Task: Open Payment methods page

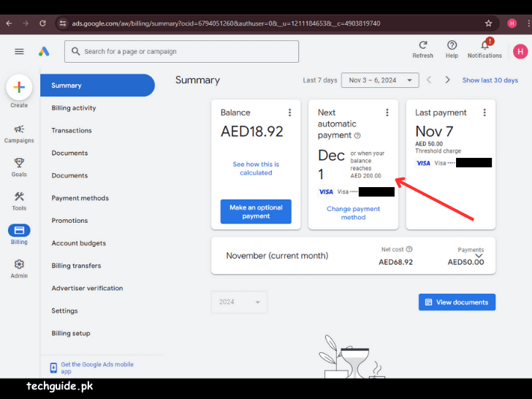Action: [80, 198]
